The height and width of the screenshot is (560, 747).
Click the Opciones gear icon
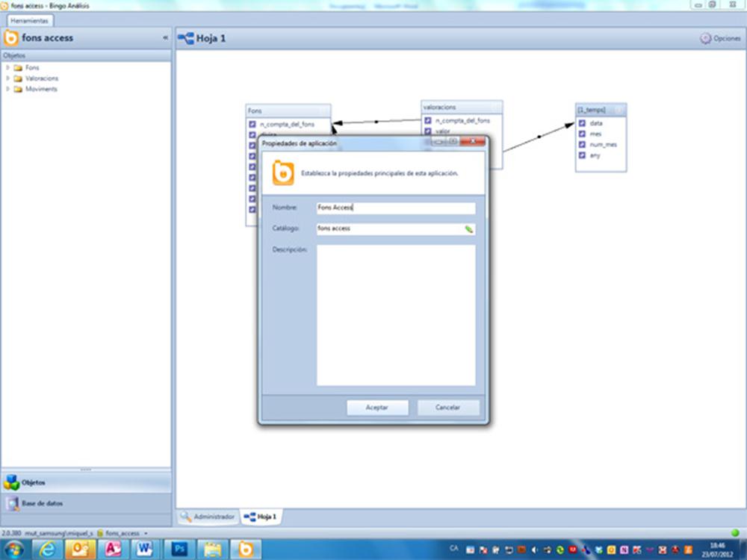tap(705, 38)
